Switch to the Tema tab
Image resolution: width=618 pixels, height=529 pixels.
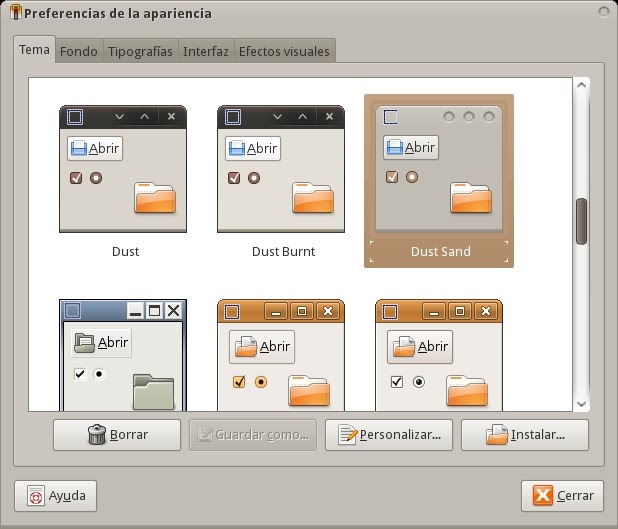[x=34, y=50]
